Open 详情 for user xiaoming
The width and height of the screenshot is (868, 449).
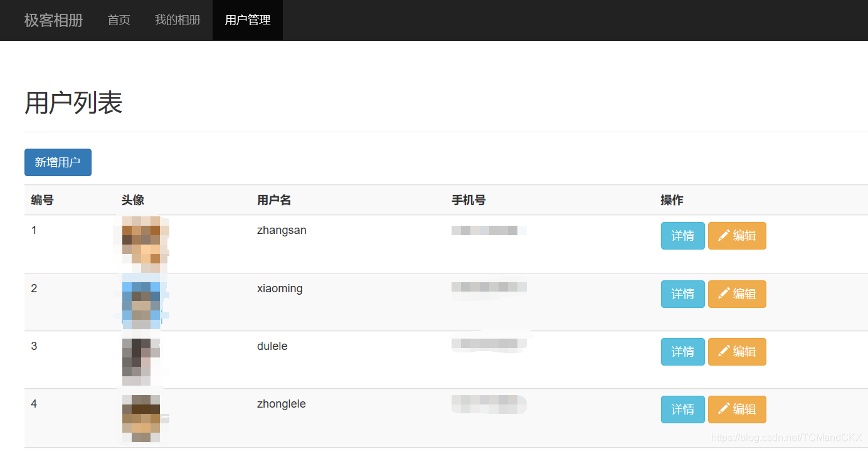point(683,294)
